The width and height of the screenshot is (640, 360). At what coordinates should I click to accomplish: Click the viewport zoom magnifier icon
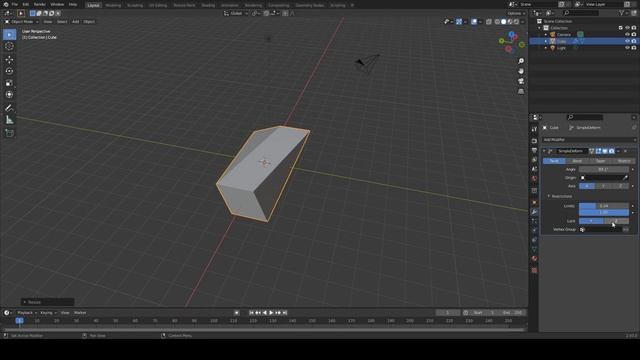(x=521, y=61)
